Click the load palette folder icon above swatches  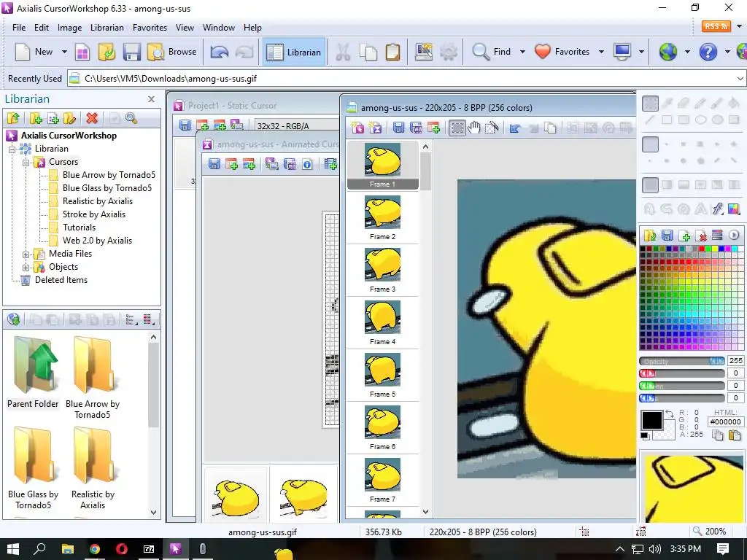pos(650,235)
